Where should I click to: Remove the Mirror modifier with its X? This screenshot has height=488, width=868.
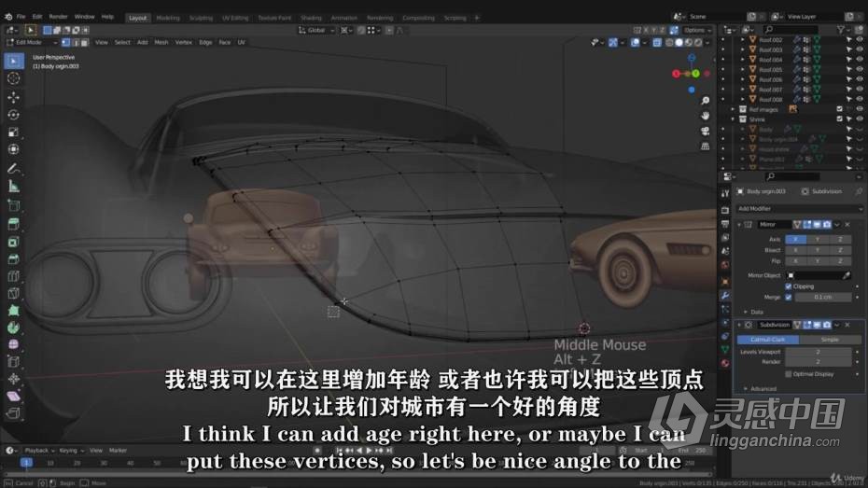pyautogui.click(x=847, y=224)
